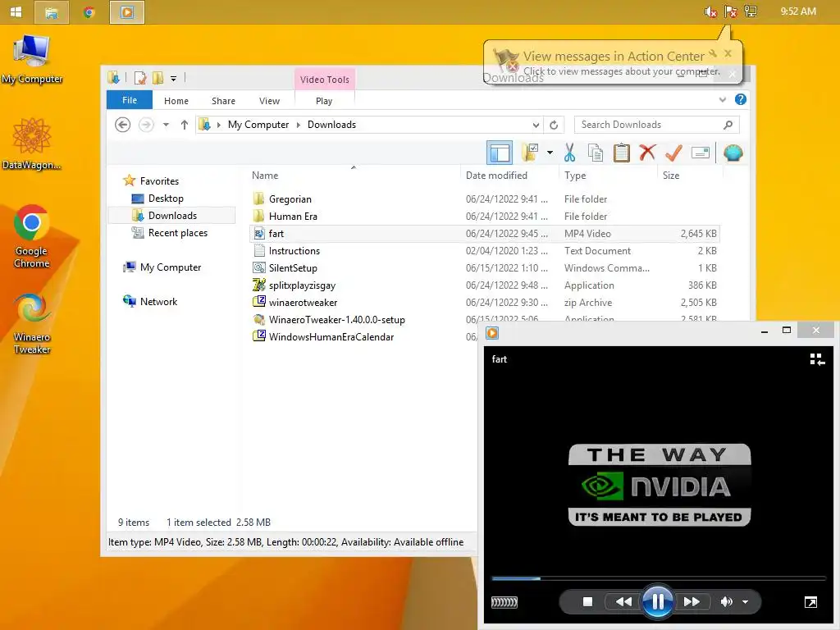Mute the media player speaker
The width and height of the screenshot is (840, 630).
click(x=727, y=601)
